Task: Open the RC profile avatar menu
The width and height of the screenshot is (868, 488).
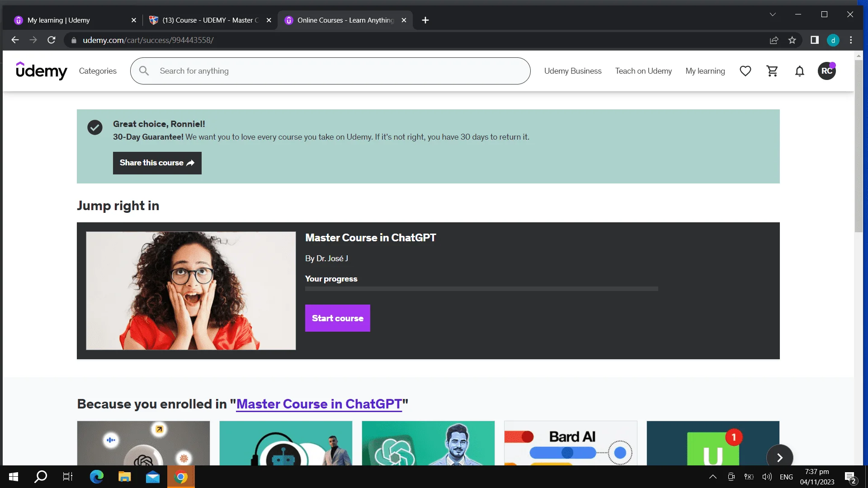Action: [827, 71]
